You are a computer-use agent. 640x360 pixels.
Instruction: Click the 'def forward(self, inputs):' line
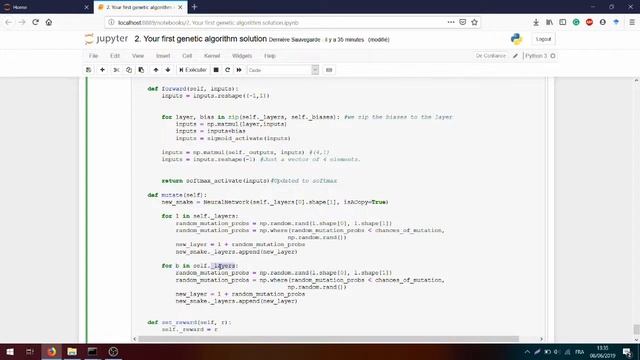(x=193, y=89)
